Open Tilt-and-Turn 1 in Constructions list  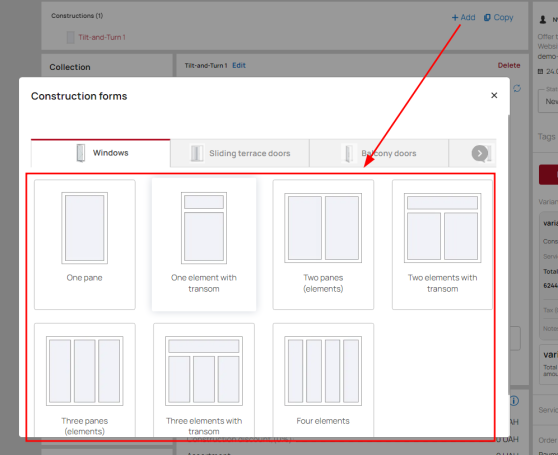click(102, 37)
